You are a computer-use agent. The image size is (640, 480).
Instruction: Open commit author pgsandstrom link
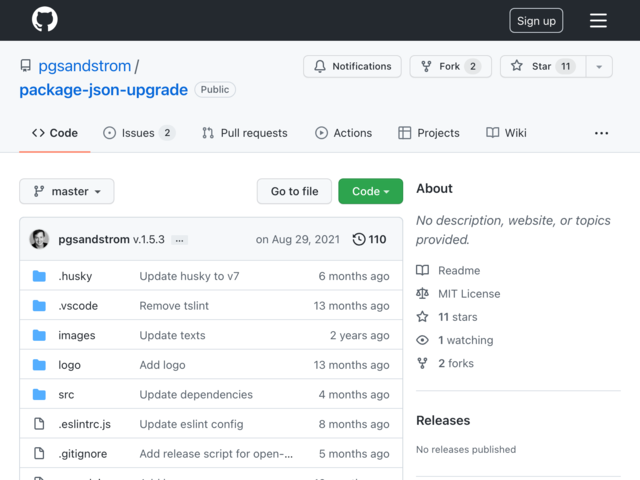click(x=94, y=239)
